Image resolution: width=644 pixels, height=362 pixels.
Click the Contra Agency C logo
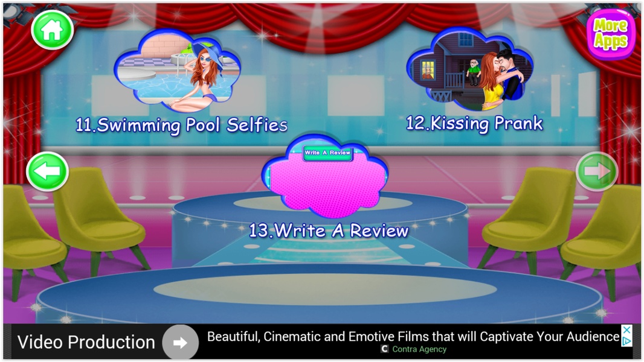pos(384,349)
